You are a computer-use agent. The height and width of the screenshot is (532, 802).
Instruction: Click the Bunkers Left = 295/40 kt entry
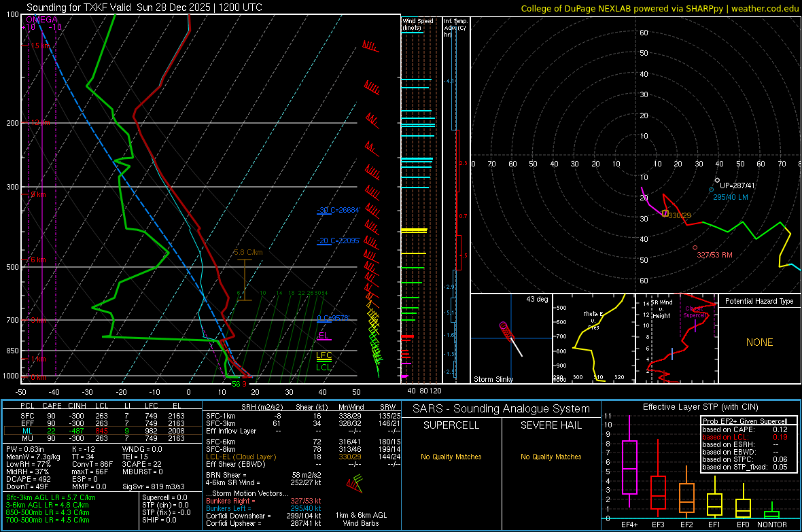[x=264, y=508]
